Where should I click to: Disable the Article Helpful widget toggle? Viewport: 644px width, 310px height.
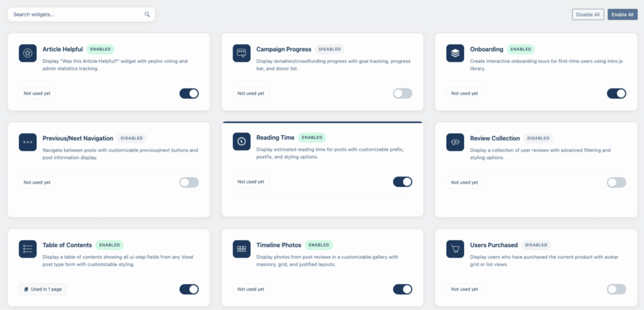[x=189, y=94]
